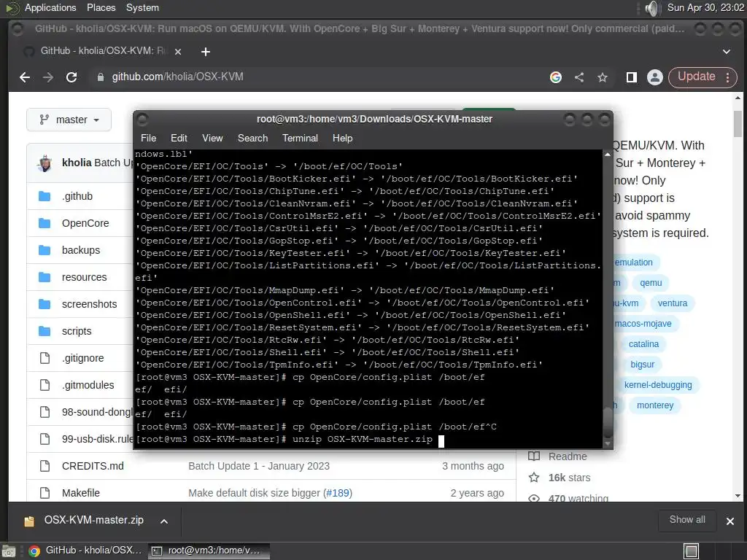Open the Makefile file

point(81,493)
